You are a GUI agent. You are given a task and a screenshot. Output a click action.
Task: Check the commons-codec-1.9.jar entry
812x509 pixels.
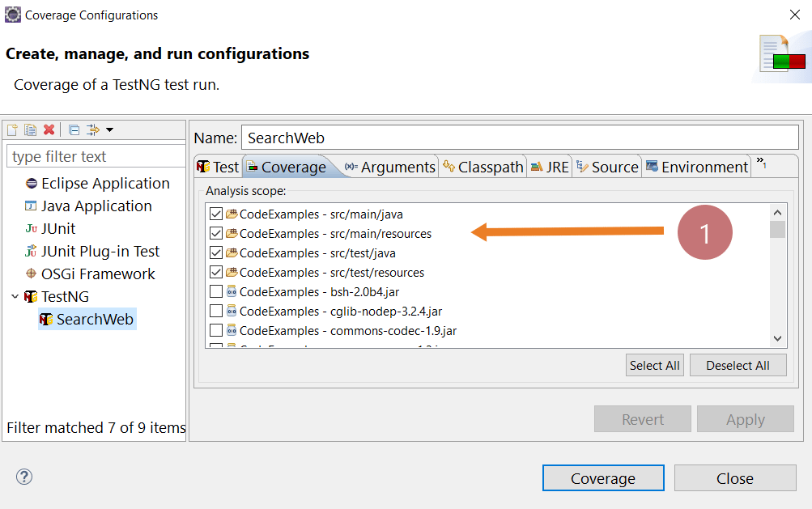(x=215, y=330)
